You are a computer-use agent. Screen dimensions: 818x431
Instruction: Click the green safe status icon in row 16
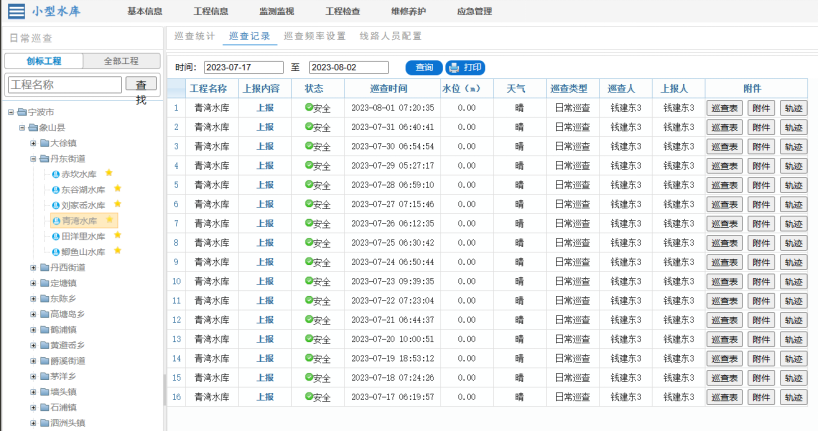point(309,396)
